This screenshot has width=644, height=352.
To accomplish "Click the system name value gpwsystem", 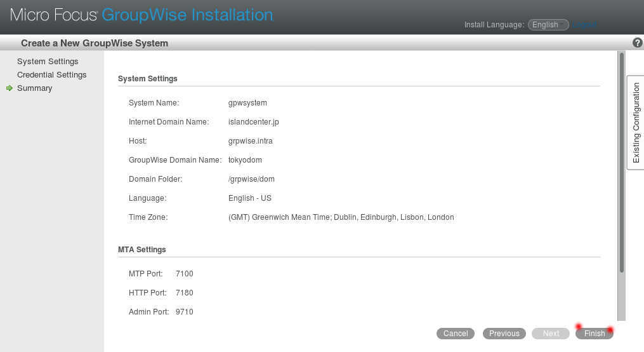I will coord(247,103).
